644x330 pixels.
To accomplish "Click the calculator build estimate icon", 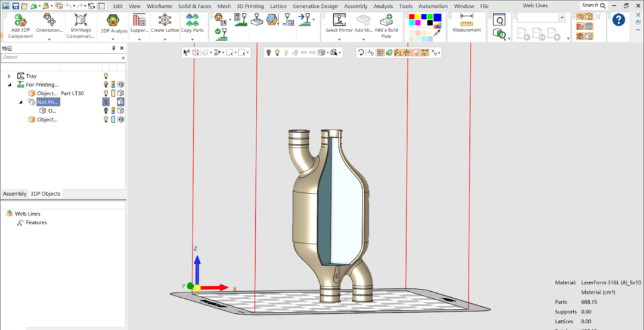I will [x=241, y=19].
